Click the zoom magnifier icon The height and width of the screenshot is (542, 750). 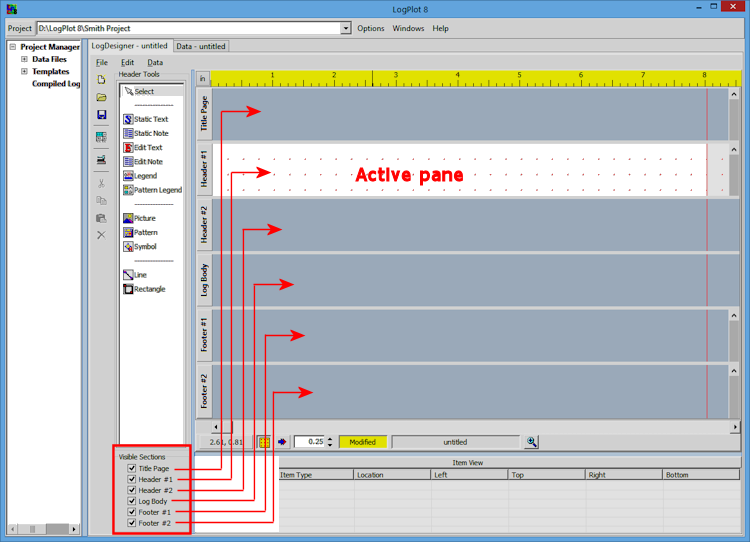(x=532, y=441)
